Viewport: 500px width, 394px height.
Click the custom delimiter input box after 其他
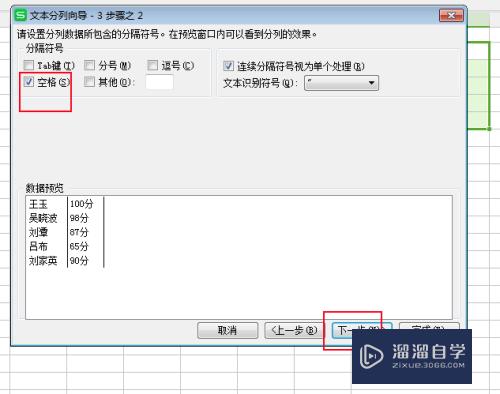(x=159, y=82)
